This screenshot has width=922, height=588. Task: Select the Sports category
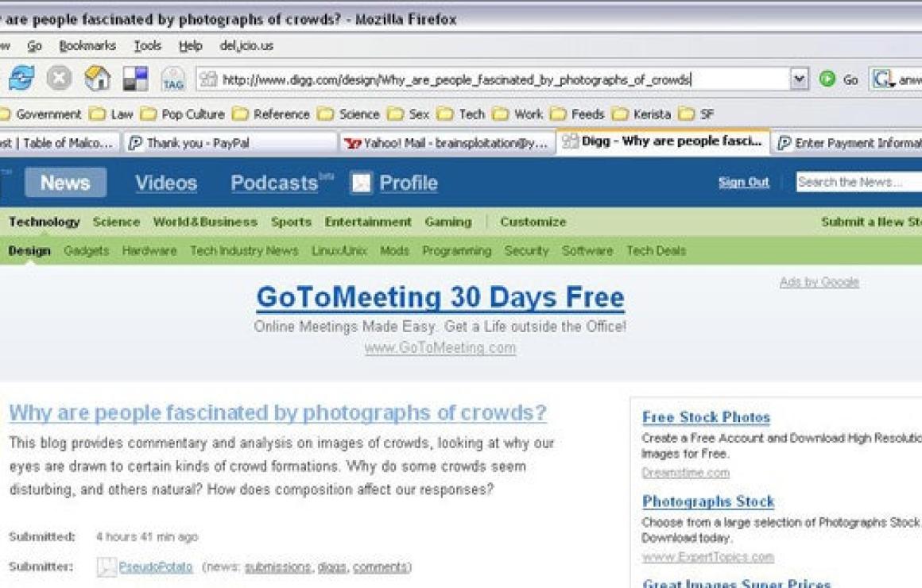[291, 222]
